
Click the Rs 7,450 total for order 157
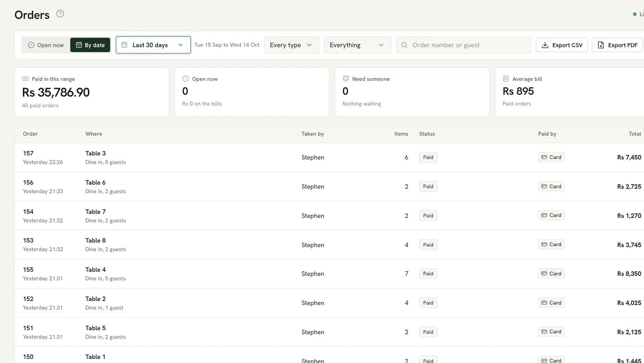(629, 157)
